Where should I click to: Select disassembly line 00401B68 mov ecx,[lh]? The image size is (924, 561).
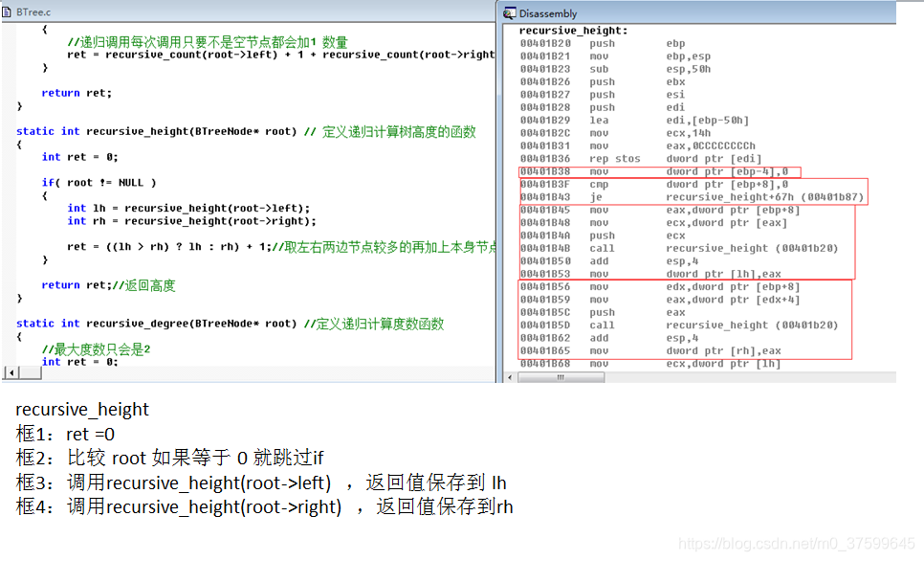650,364
